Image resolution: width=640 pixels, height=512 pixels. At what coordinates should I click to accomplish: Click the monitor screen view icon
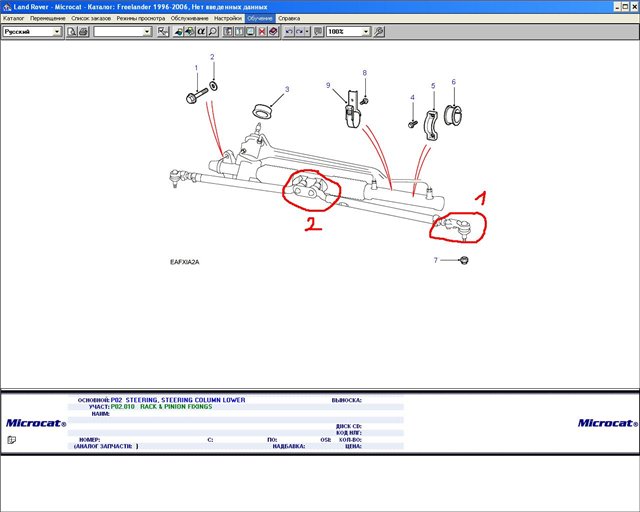tap(250, 31)
